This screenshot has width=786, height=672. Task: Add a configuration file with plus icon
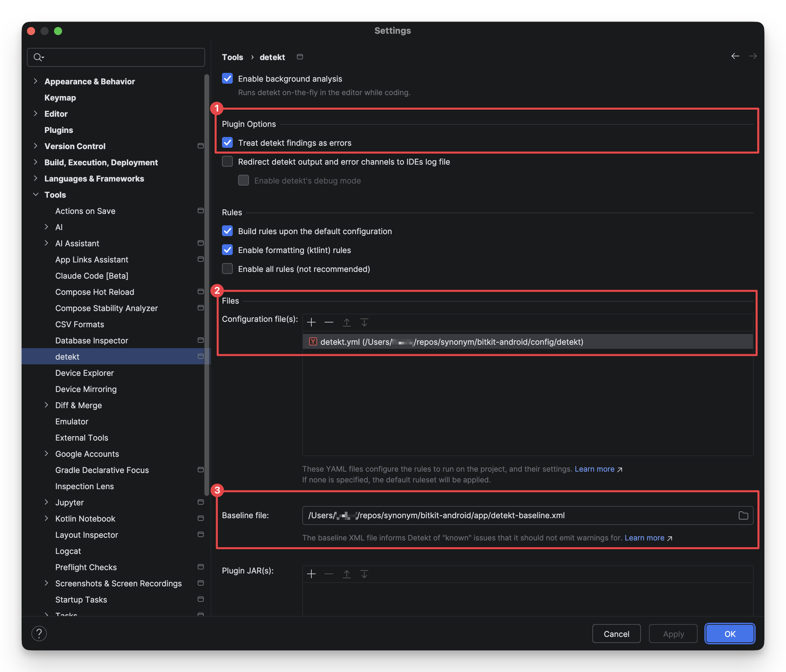[x=311, y=323]
